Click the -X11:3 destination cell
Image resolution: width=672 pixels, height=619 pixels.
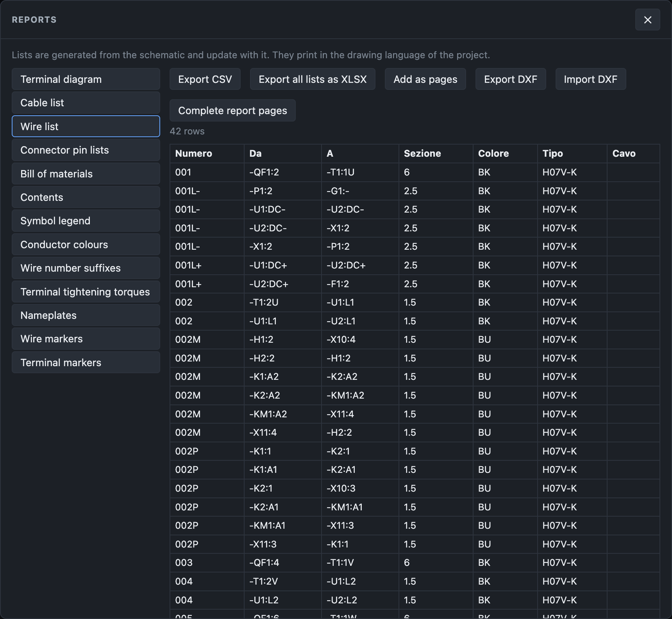[x=360, y=526]
